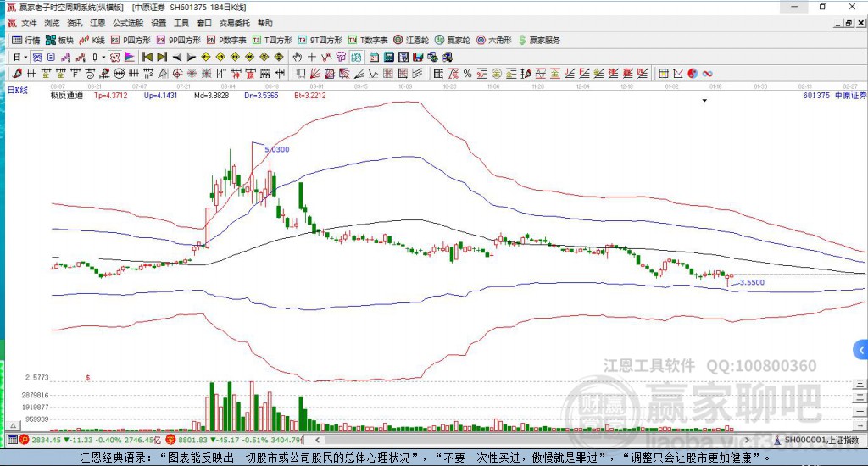This screenshot has width=868, height=466.
Task: Select the red infinity symbol tool
Action: pyautogui.click(x=708, y=74)
